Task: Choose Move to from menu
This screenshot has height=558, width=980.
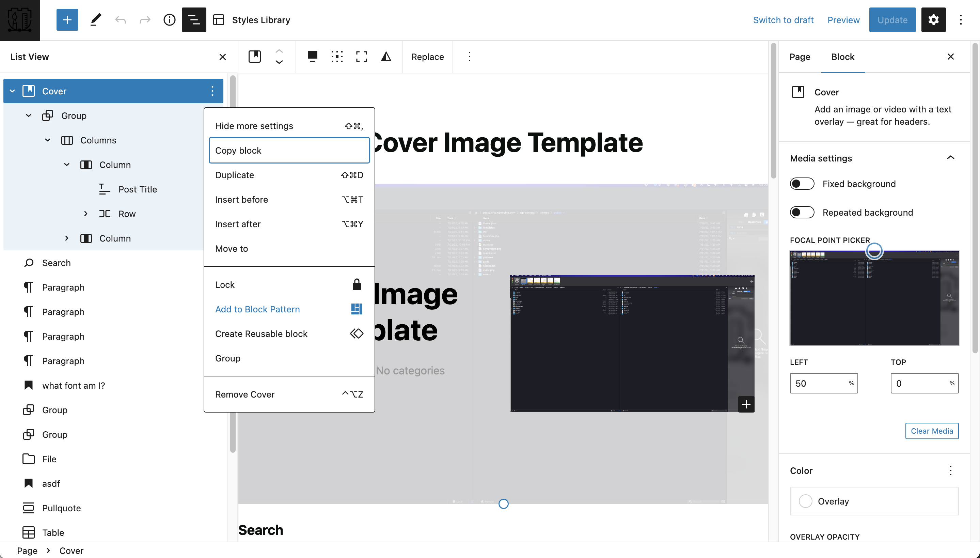Action: (x=289, y=248)
